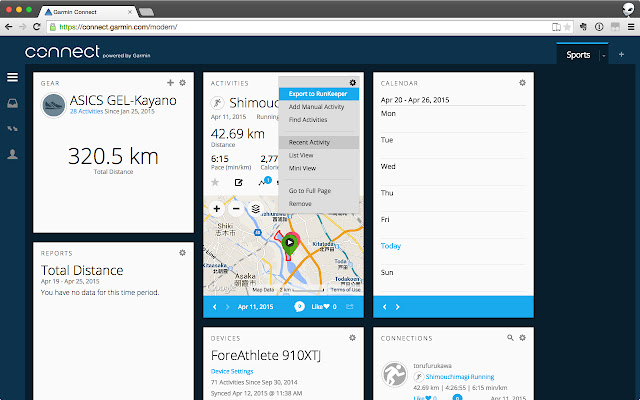Select Recent Activity view option
The width and height of the screenshot is (640, 400).
tap(319, 142)
